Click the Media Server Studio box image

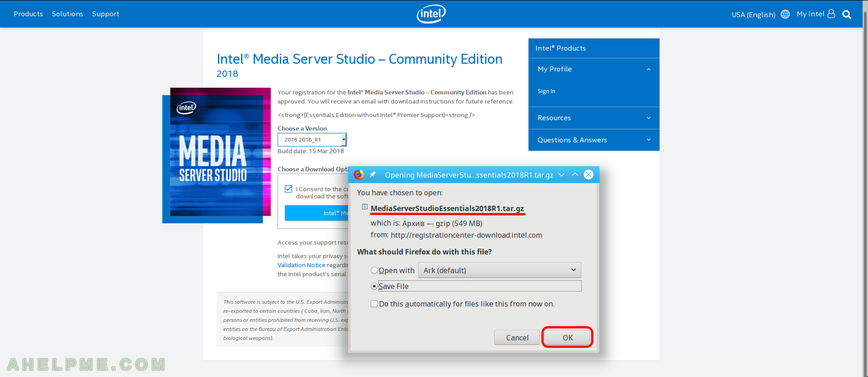point(217,156)
